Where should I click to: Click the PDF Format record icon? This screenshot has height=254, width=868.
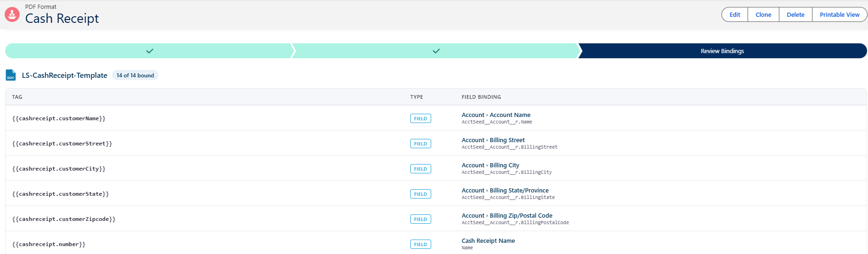coord(12,14)
